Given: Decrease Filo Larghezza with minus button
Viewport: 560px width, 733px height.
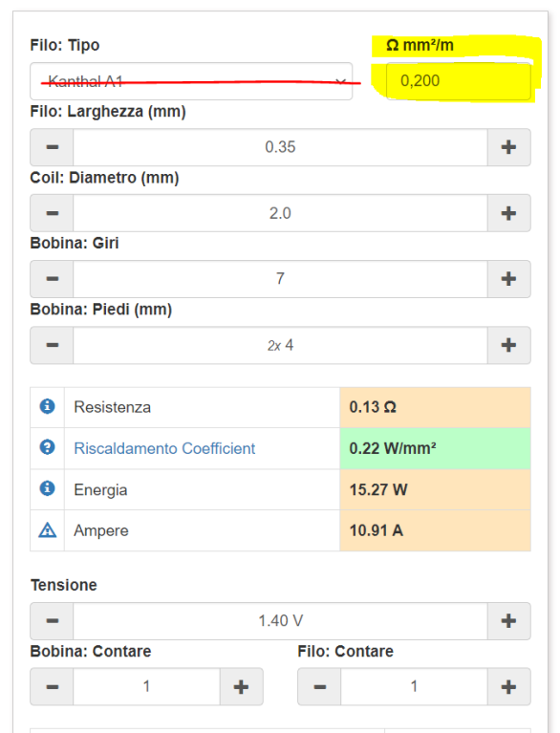Looking at the screenshot, I should click(x=52, y=147).
